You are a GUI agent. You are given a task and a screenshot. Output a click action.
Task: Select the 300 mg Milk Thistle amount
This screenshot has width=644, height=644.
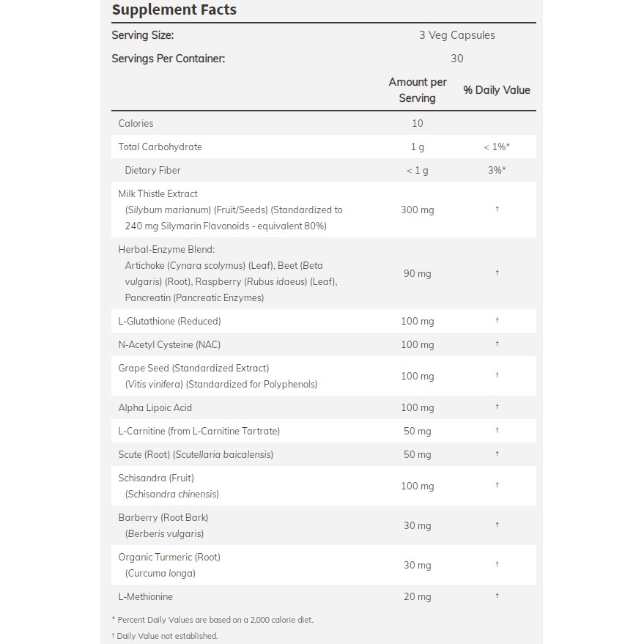tap(418, 210)
